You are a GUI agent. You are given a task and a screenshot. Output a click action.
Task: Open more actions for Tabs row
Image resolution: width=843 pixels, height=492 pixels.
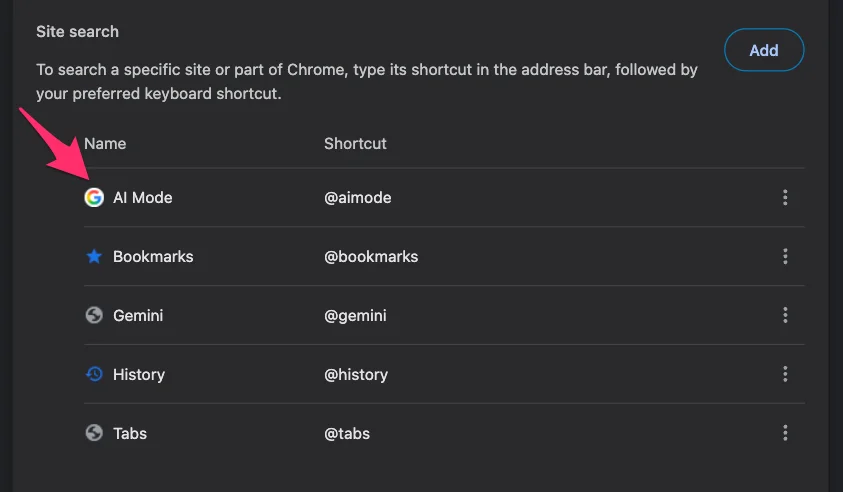click(x=785, y=433)
